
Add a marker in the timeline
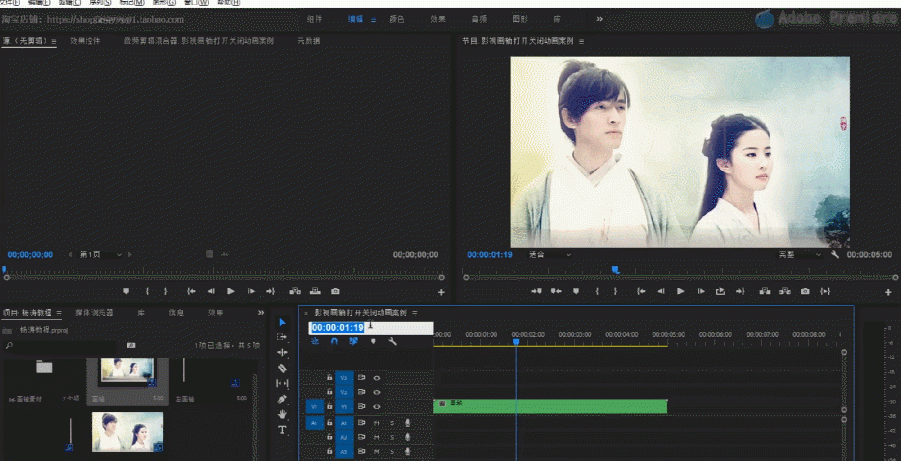pos(374,341)
